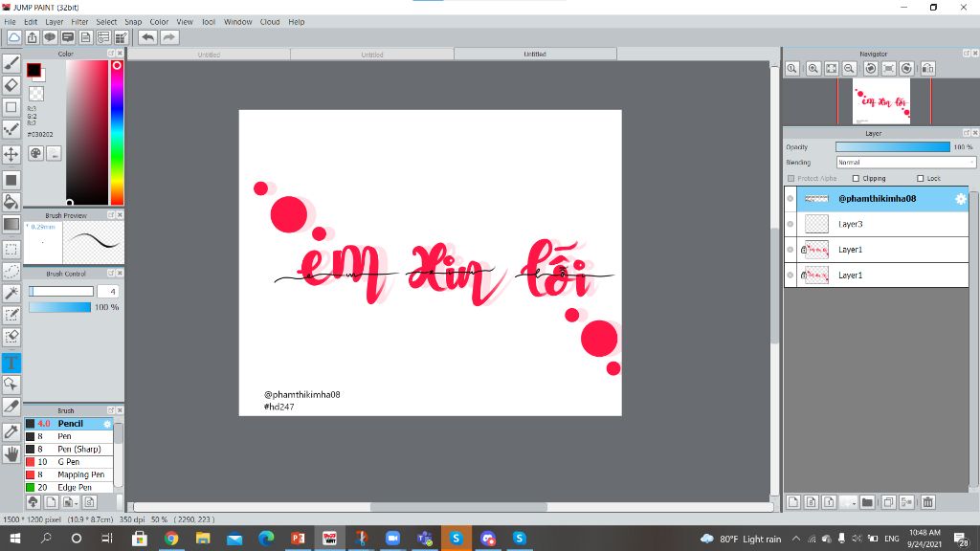Pick the Eyedropper tool

(11, 431)
